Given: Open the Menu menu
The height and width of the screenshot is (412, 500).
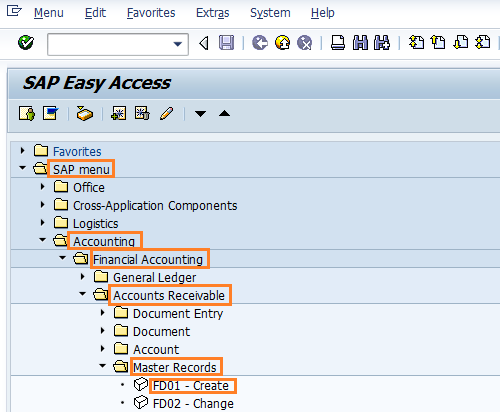Looking at the screenshot, I should tap(49, 13).
